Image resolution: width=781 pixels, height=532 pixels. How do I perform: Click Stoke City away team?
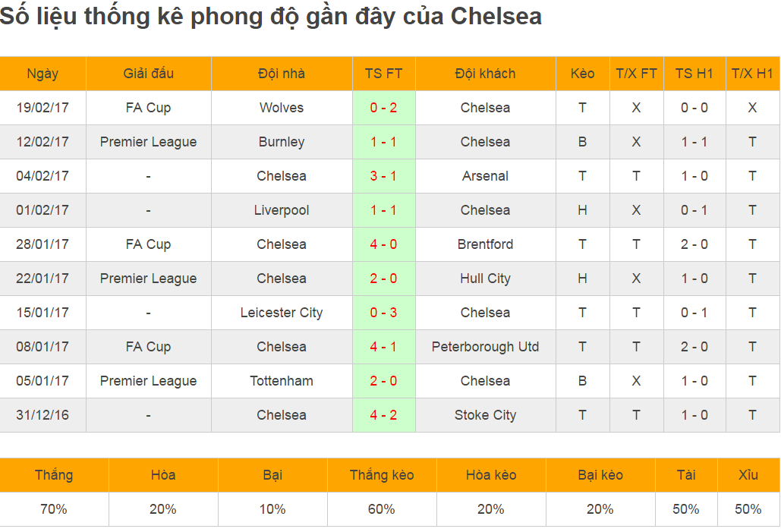click(485, 415)
